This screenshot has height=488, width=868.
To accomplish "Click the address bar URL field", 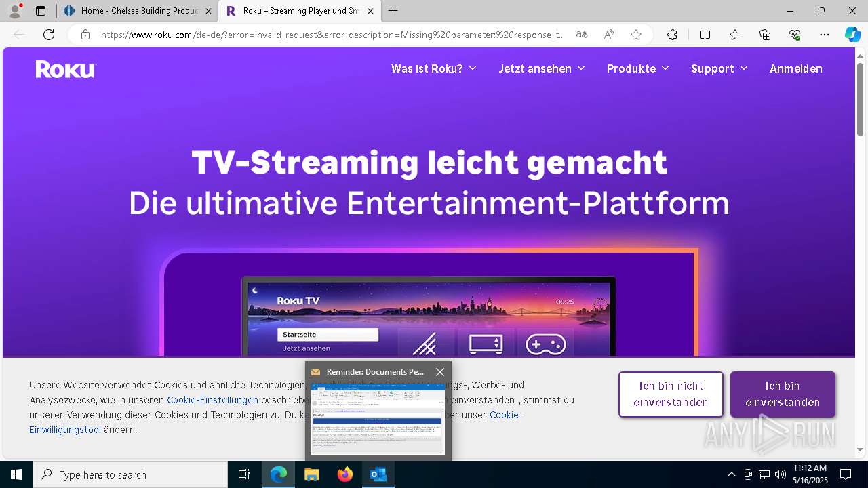I will (332, 35).
